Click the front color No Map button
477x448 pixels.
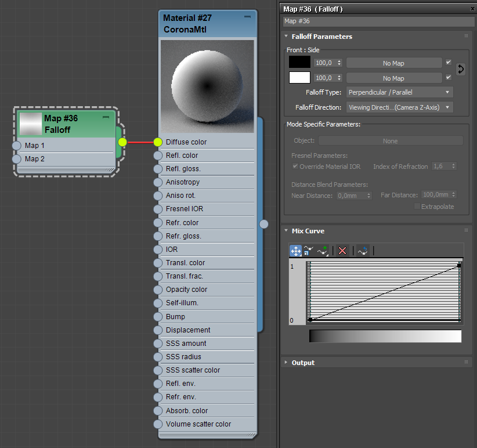click(x=394, y=63)
